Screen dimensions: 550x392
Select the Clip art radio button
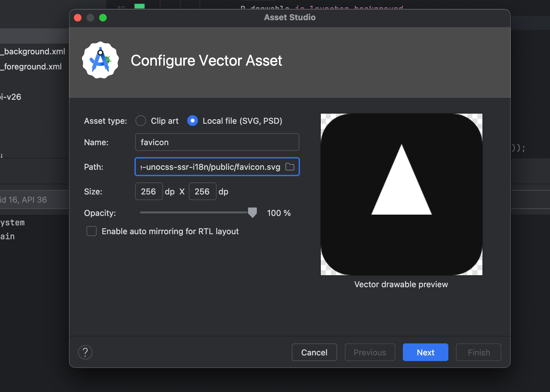141,121
